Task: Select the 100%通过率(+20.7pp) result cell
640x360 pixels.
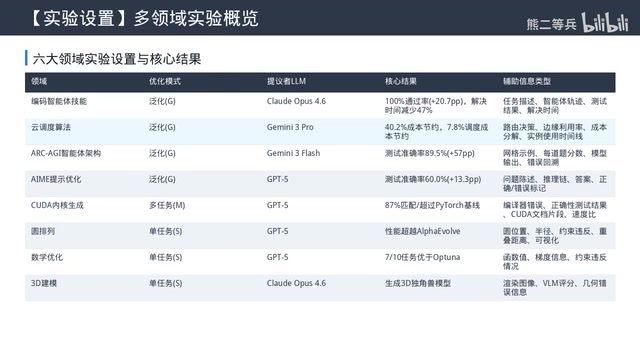Action: click(x=436, y=106)
